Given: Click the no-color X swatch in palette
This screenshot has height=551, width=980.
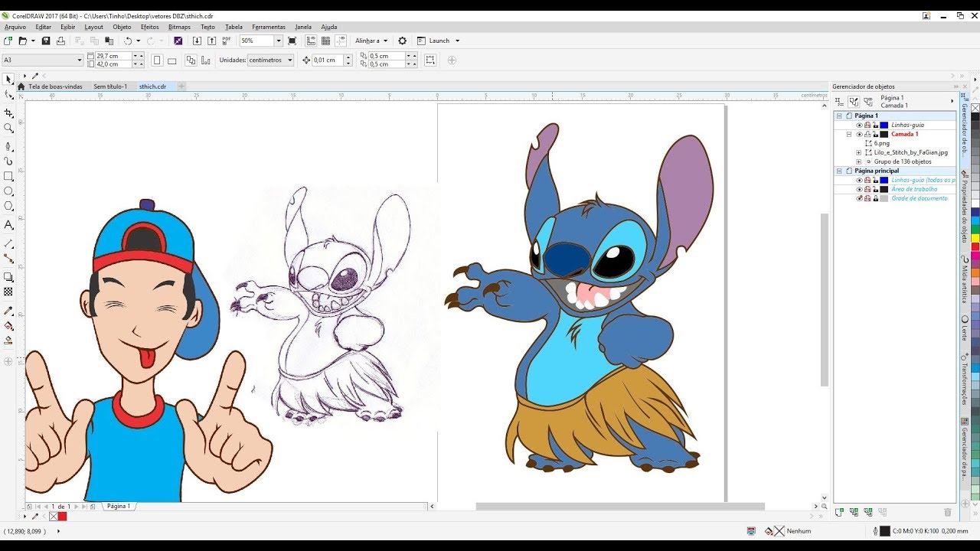Looking at the screenshot, I should [975, 108].
